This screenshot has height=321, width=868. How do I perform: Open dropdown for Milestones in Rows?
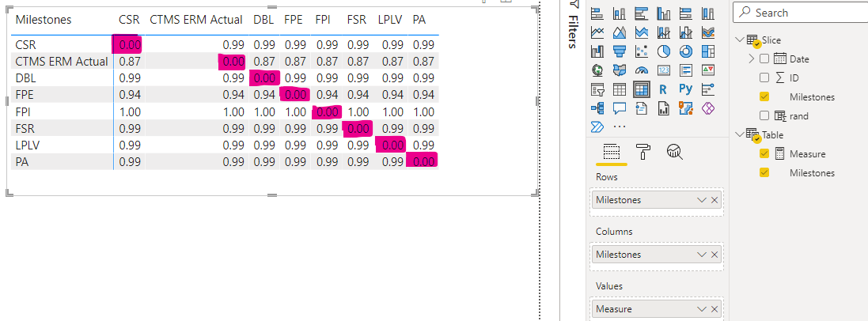pos(702,200)
